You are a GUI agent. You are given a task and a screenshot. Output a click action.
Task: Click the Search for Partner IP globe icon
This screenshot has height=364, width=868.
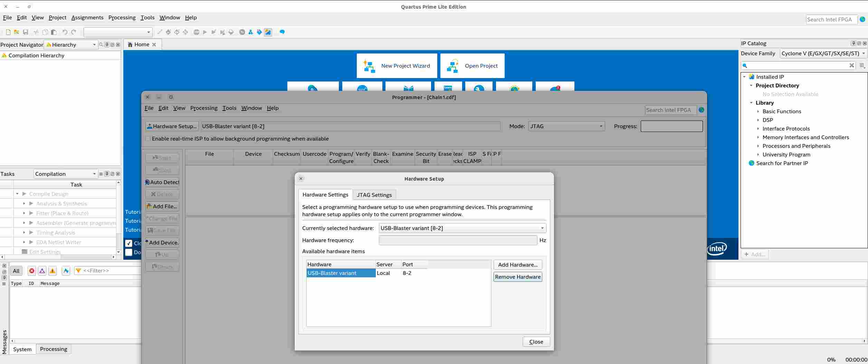pyautogui.click(x=751, y=163)
